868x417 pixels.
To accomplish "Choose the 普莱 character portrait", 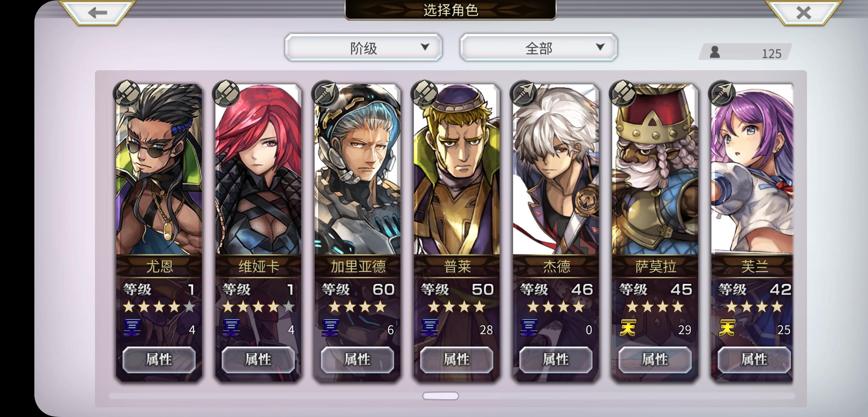I will coord(457,170).
